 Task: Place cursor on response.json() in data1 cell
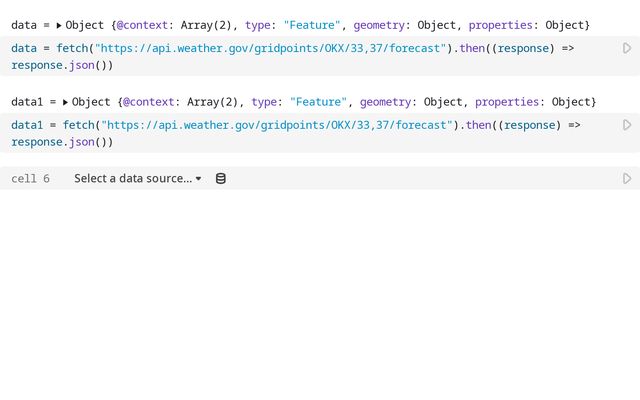tap(60, 142)
